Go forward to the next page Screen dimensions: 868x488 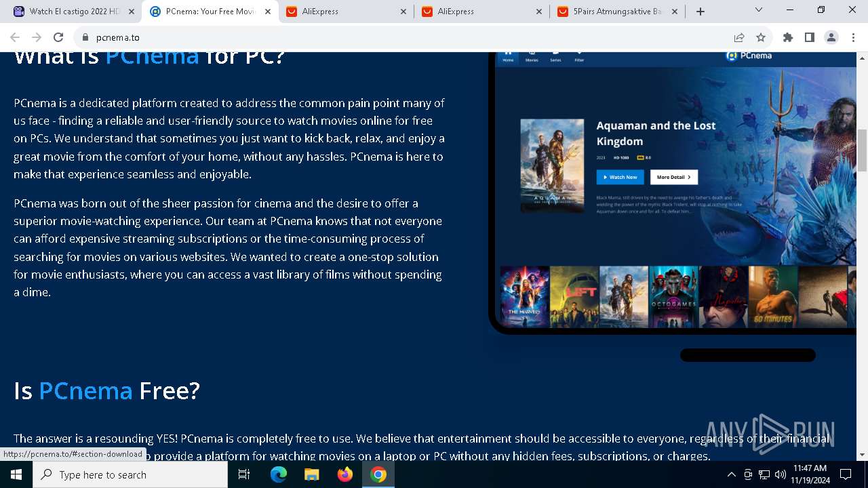coord(37,37)
